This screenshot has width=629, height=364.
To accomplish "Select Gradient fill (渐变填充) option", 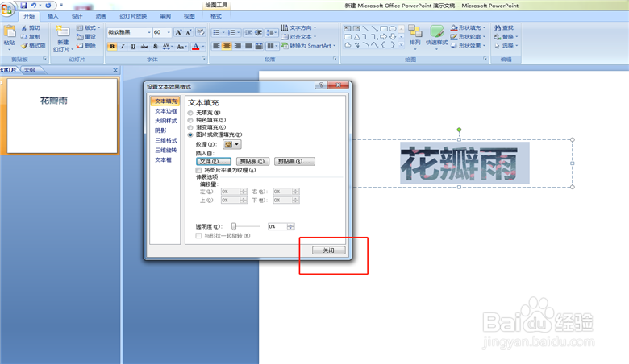I will (x=190, y=127).
